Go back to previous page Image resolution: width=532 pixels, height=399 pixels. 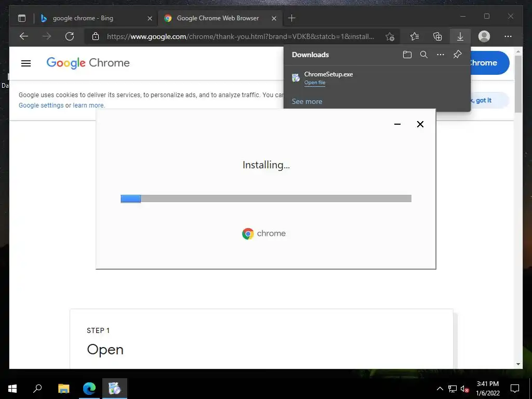coord(24,36)
